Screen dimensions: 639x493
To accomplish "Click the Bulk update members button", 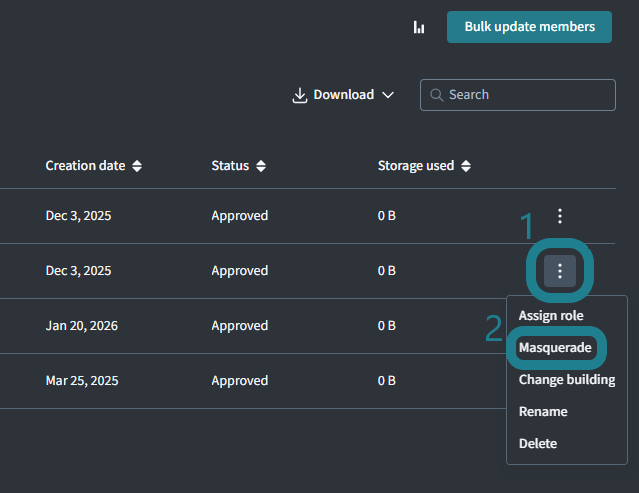I will pos(529,27).
